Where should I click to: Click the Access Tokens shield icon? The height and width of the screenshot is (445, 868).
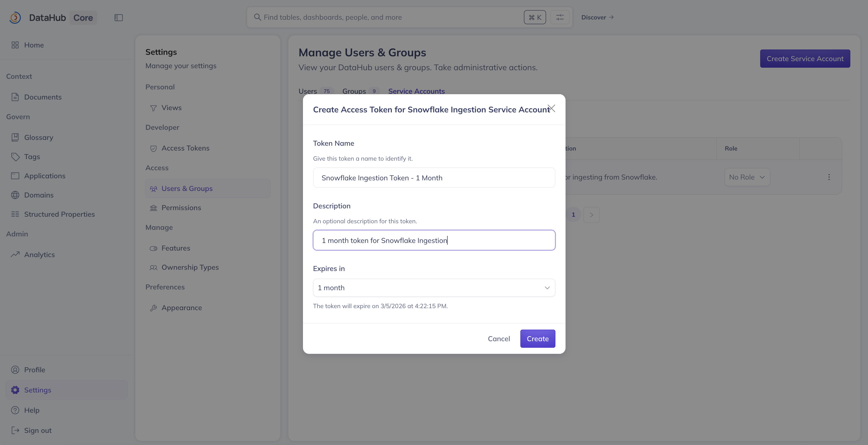[x=153, y=148]
